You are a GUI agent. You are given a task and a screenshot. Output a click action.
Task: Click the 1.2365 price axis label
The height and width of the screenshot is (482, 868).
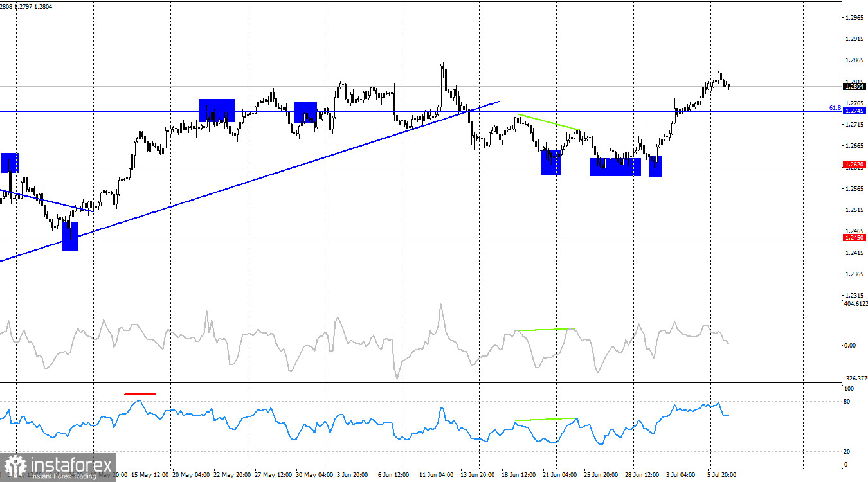coord(856,274)
